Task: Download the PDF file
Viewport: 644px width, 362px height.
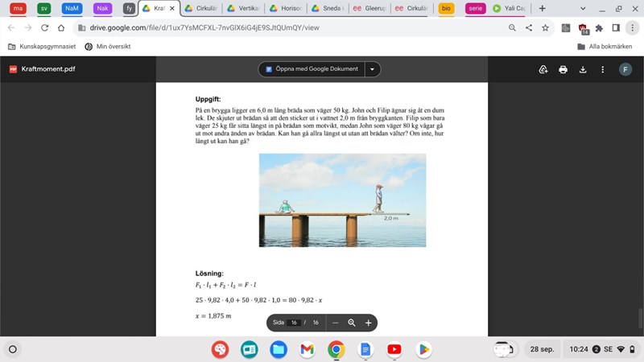Action: click(583, 69)
